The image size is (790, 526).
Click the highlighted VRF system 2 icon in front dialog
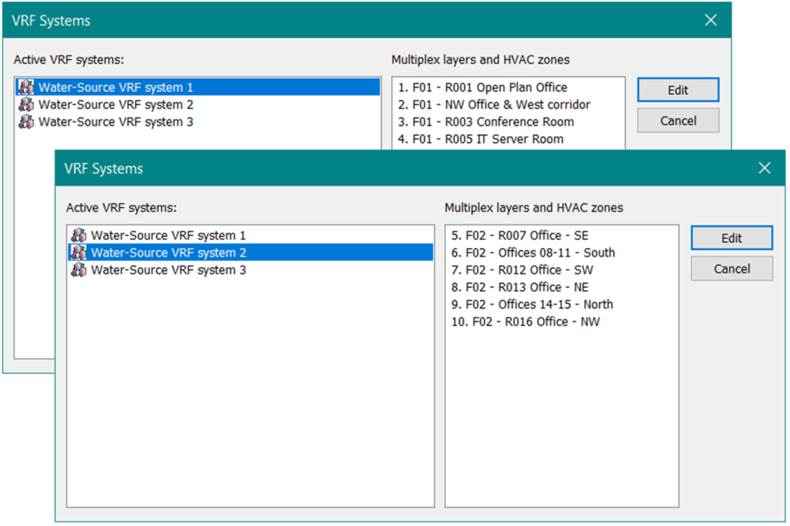[78, 253]
